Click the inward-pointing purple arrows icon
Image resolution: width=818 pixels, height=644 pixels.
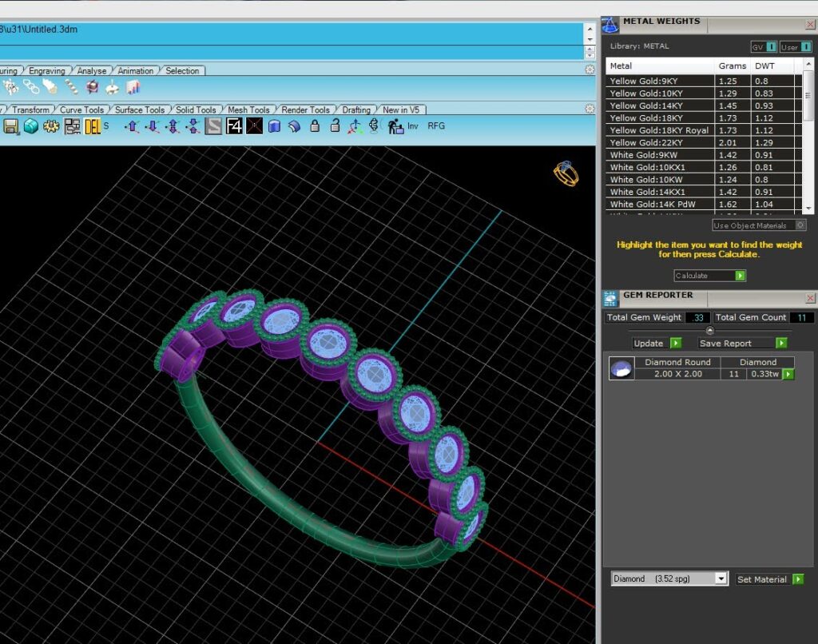193,126
